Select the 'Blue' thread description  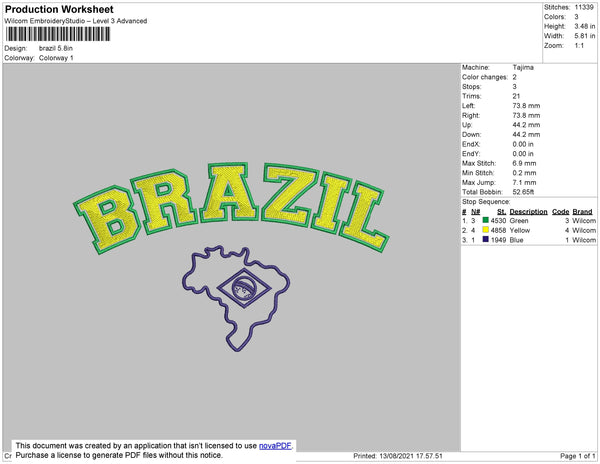[x=516, y=240]
